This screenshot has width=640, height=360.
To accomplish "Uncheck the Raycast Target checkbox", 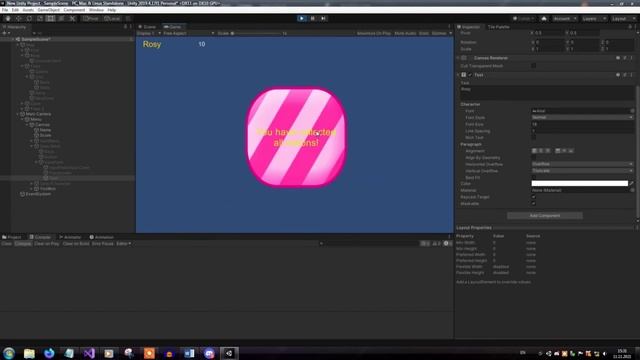I will (534, 197).
